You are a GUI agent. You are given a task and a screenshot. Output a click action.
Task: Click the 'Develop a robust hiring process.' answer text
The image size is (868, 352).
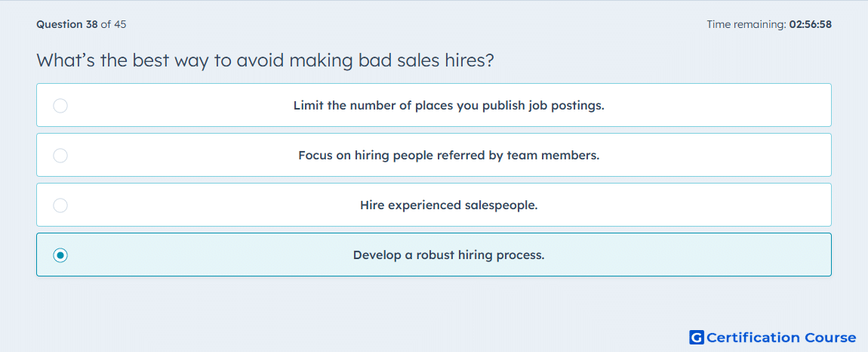tap(449, 255)
